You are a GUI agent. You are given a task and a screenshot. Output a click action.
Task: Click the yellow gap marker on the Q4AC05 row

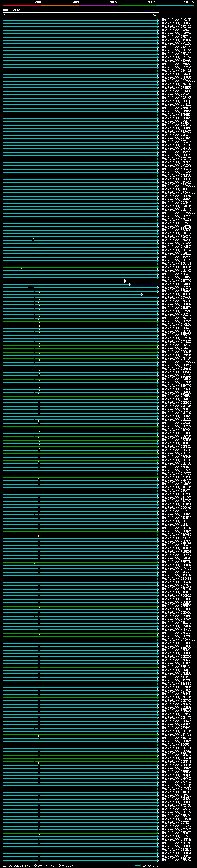pyautogui.click(x=22, y=268)
